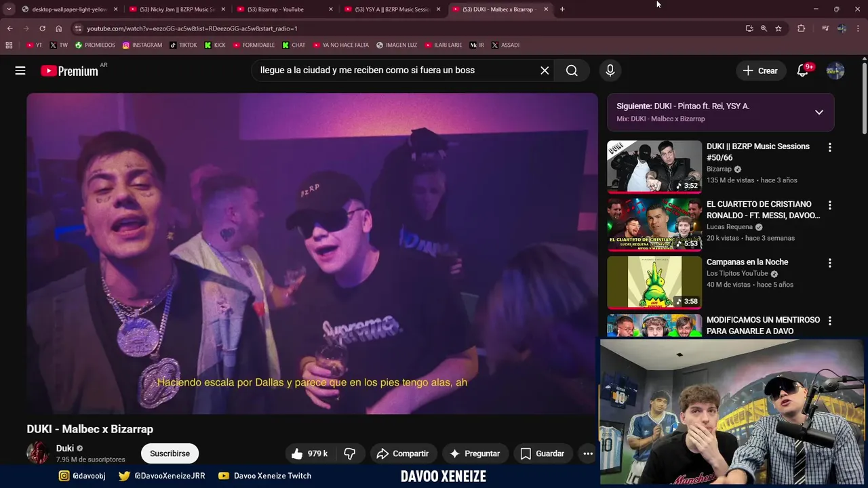Switch to Bizarrap - YouTube tab

point(285,9)
